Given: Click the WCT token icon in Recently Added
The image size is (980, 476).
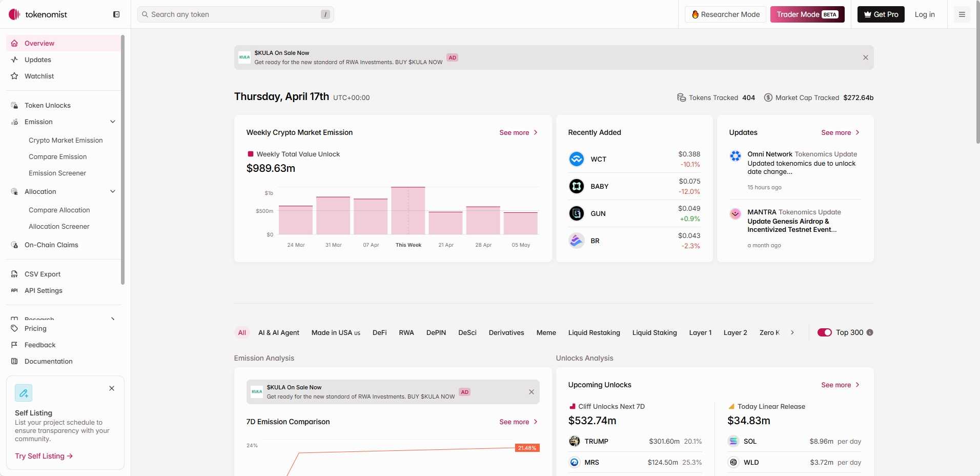Looking at the screenshot, I should coord(576,159).
